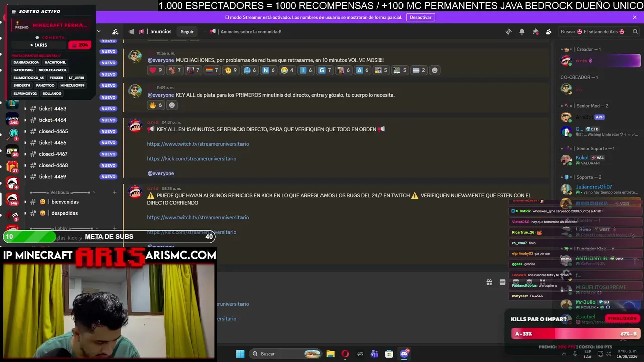The image size is (644, 362).
Task: Open the magnifier server icon with 1 badge
Action: (x=13, y=134)
